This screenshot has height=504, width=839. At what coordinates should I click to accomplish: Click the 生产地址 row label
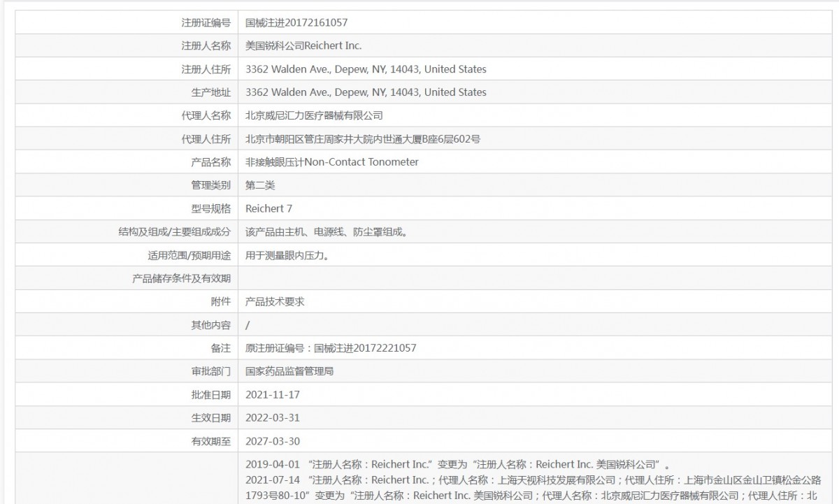tap(210, 92)
